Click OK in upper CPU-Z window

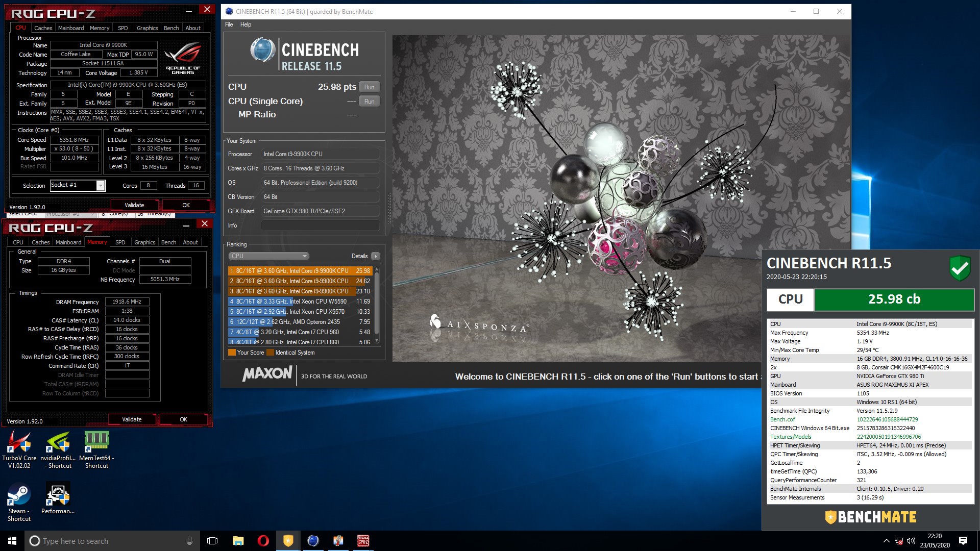click(186, 205)
